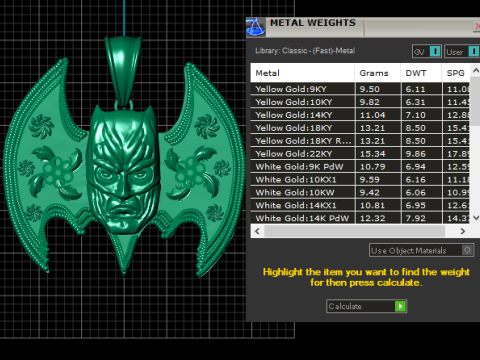Click the Calculate button
Screen dimensions: 480x360
[366, 306]
